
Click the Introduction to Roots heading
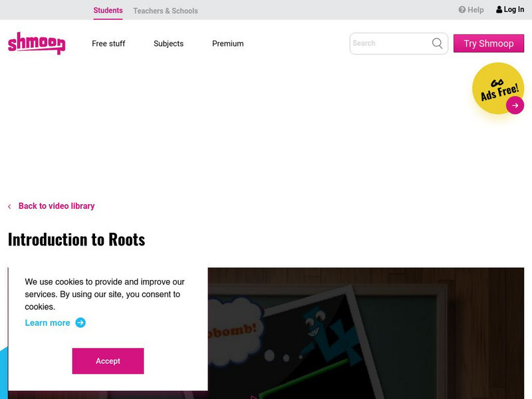76,239
